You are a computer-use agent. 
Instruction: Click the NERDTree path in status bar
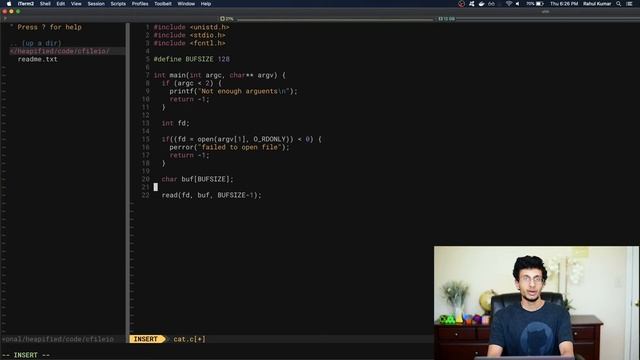pyautogui.click(x=58, y=339)
